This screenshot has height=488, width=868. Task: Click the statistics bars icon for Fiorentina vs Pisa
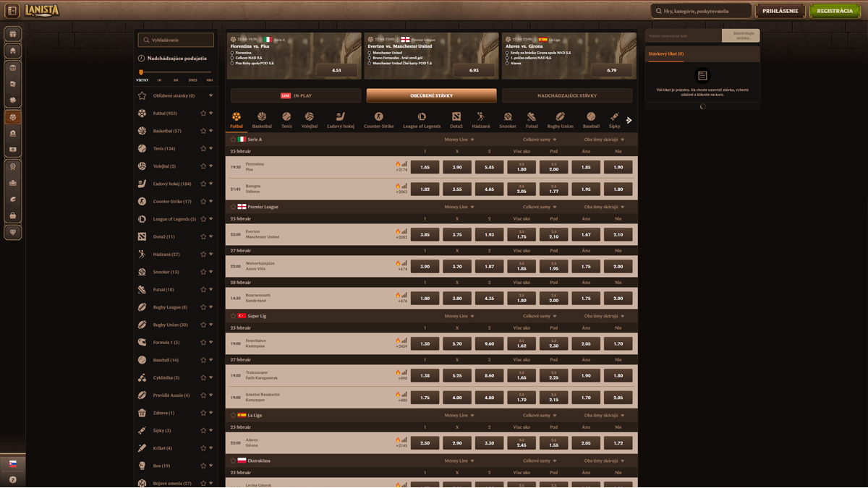coord(404,164)
